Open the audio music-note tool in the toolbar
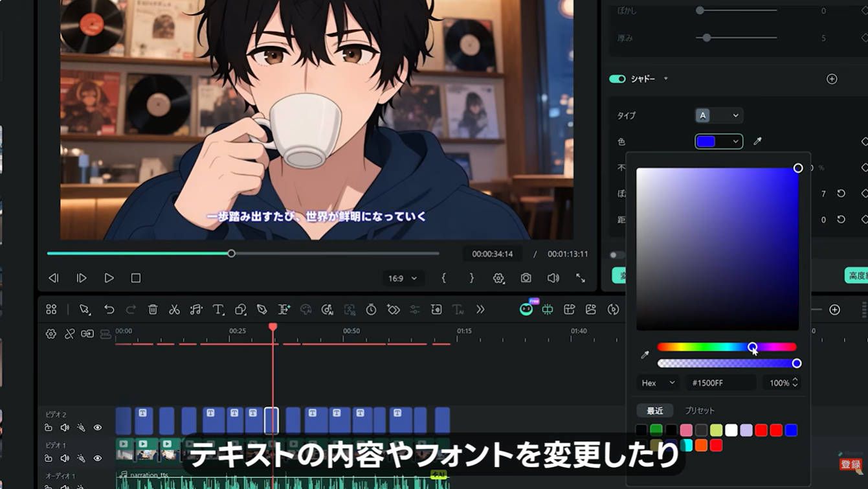This screenshot has width=868, height=489. pyautogui.click(x=196, y=310)
